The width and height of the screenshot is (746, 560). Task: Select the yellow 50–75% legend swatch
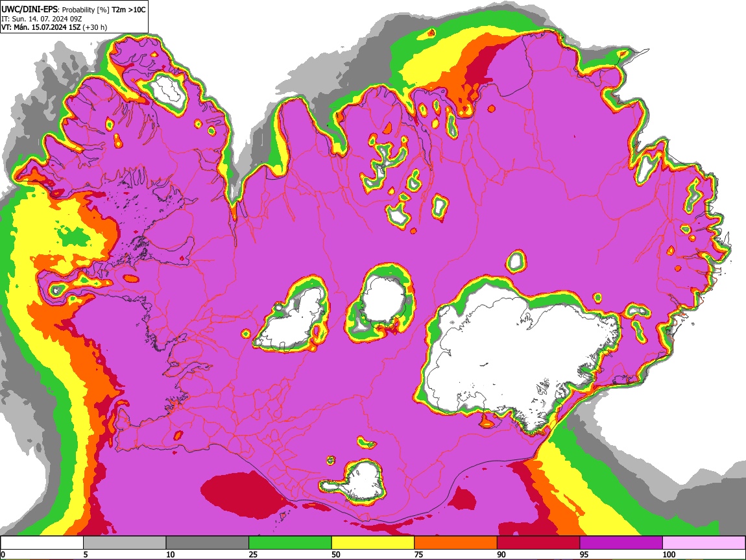pyautogui.click(x=373, y=543)
